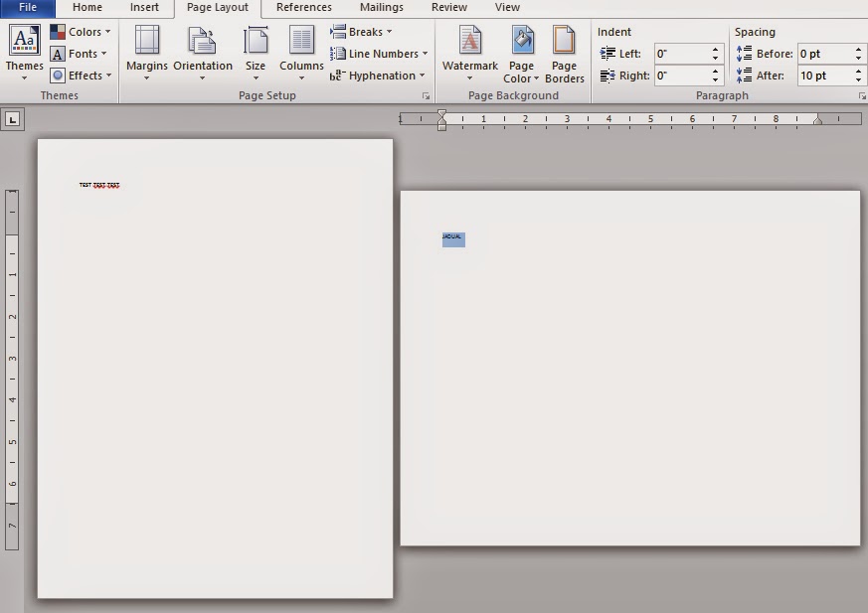Screen dimensions: 868x613
Task: Increase Indent Right with up arrow
Action: [716, 71]
